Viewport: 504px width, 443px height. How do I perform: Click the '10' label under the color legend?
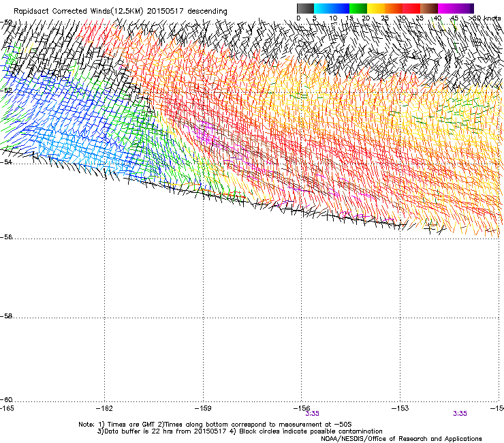coord(333,18)
